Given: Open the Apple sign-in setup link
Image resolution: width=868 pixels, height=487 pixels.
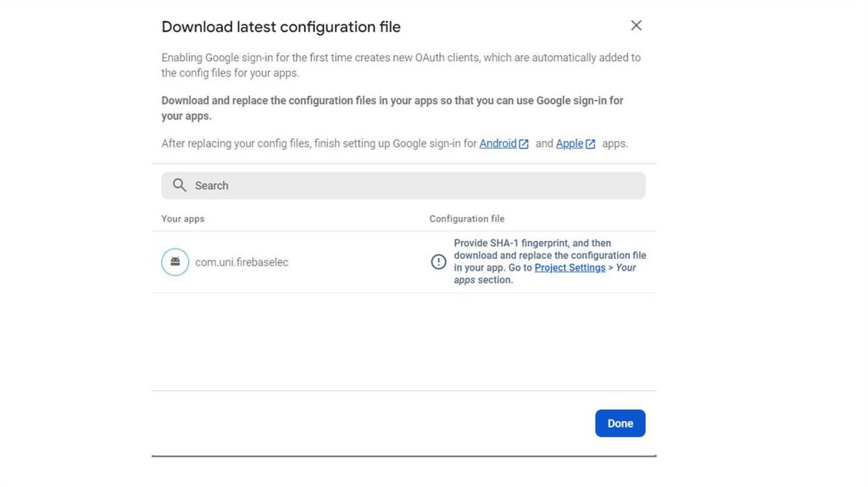Looking at the screenshot, I should pyautogui.click(x=570, y=143).
